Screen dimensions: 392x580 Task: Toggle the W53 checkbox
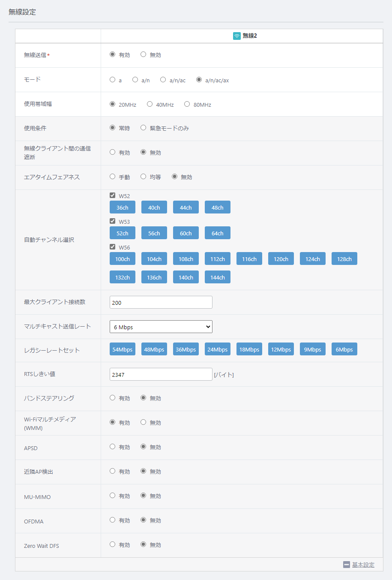(x=112, y=221)
